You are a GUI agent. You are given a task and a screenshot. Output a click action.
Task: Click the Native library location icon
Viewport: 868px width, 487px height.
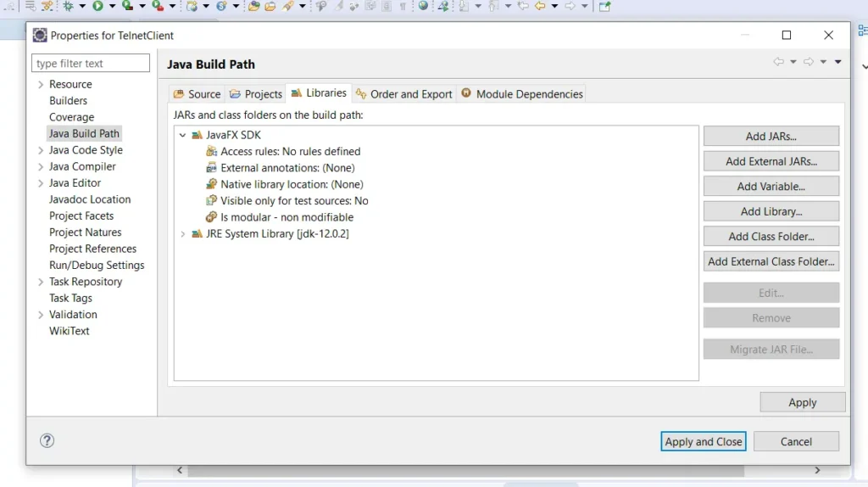[x=212, y=184]
